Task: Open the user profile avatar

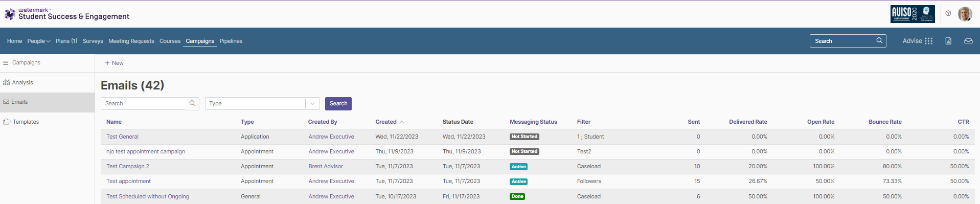Action: point(965,14)
